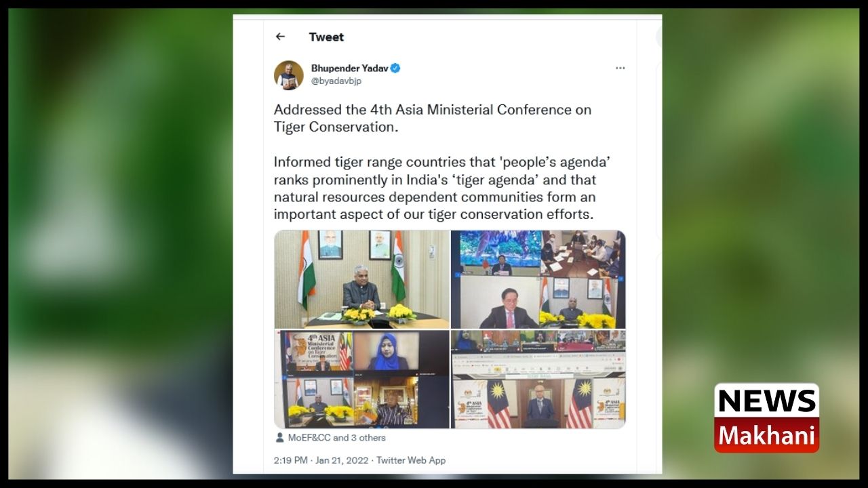Open the photo showing Malaysian flags

[x=538, y=380]
